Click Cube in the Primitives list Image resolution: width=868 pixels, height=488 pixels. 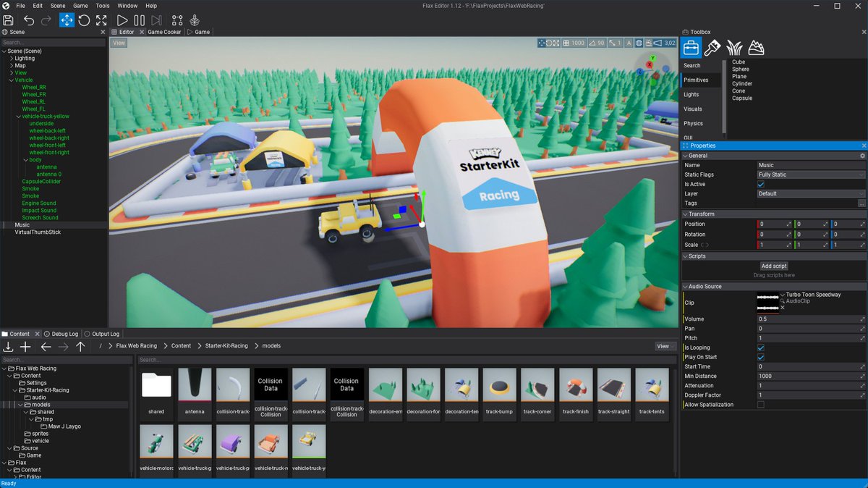[739, 62]
